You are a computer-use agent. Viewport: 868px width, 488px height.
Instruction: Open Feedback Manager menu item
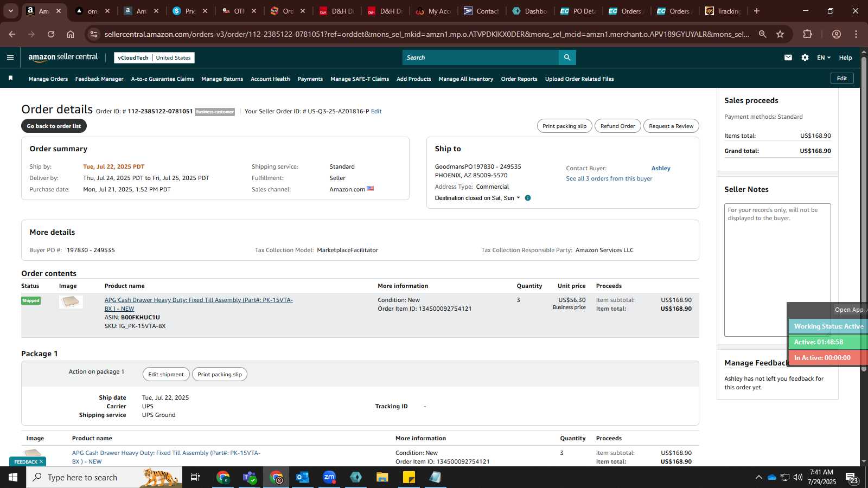point(99,79)
